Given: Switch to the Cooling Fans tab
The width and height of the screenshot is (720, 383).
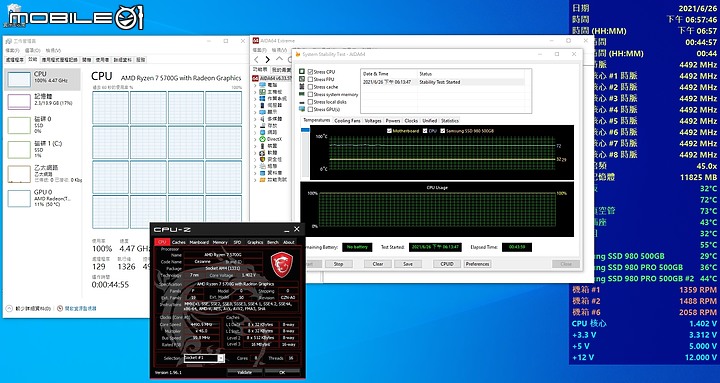Looking at the screenshot, I should click(x=347, y=121).
